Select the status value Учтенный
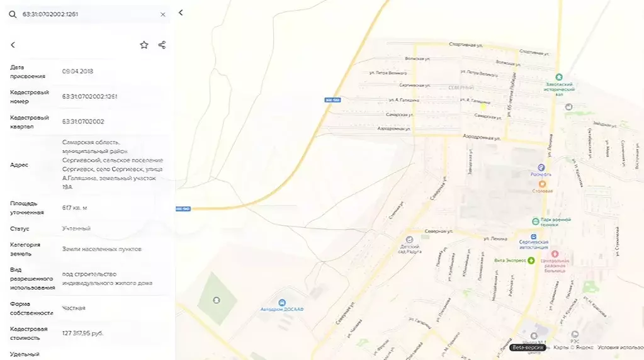 (x=76, y=228)
